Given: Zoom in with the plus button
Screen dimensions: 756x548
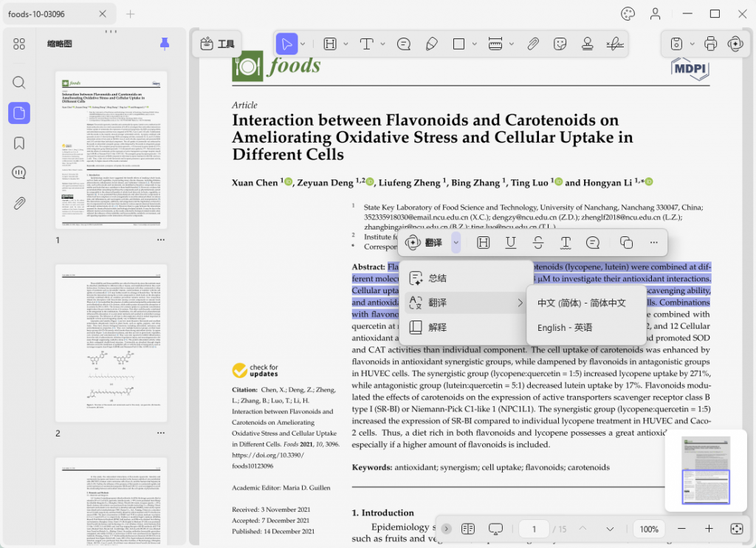Looking at the screenshot, I should (709, 529).
